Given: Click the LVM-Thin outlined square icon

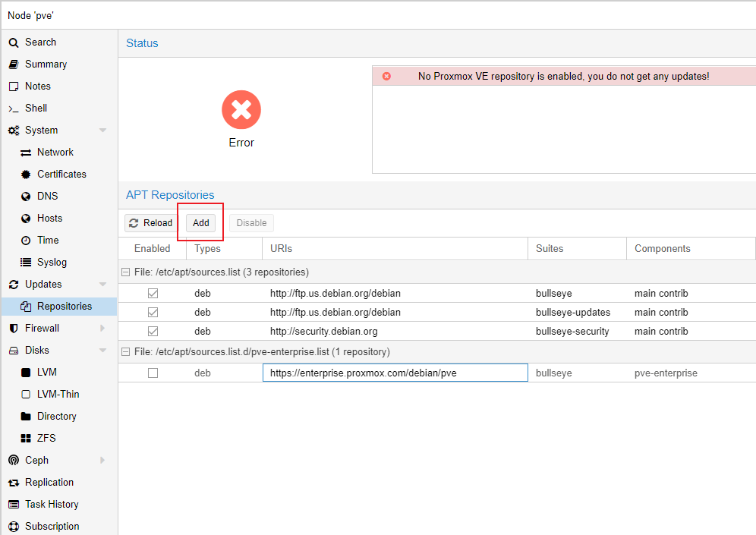Looking at the screenshot, I should point(26,395).
